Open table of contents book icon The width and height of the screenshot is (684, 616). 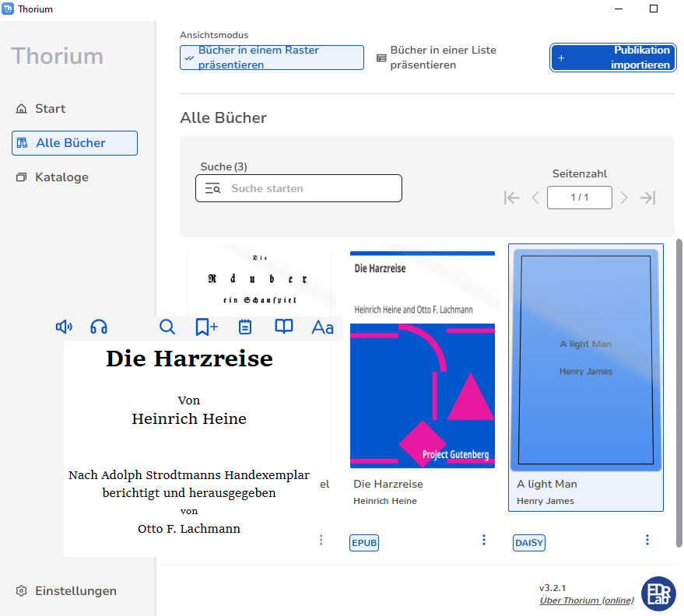pyautogui.click(x=284, y=327)
